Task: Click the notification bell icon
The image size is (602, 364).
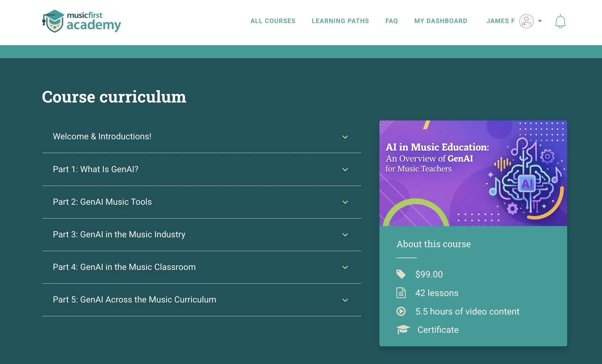Action: tap(560, 21)
